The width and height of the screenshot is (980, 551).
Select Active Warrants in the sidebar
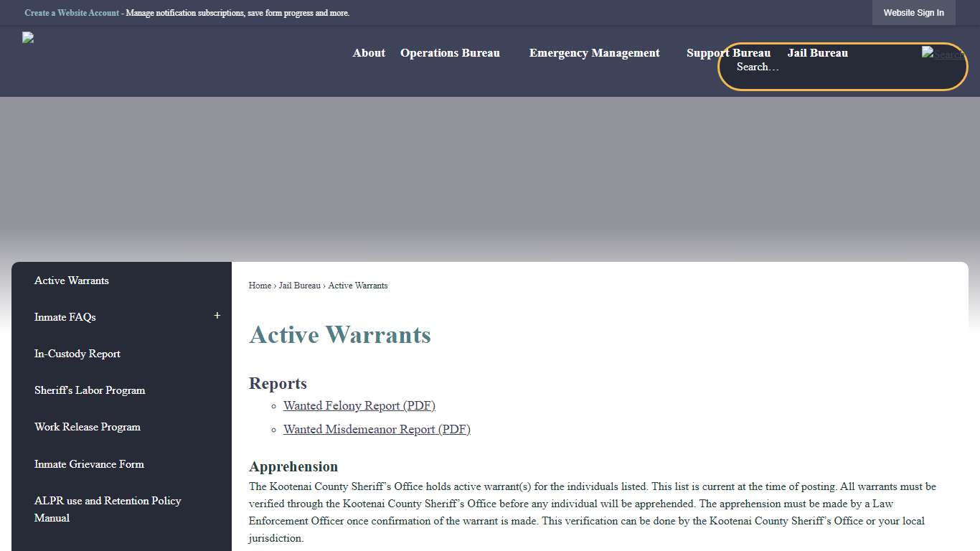[71, 281]
